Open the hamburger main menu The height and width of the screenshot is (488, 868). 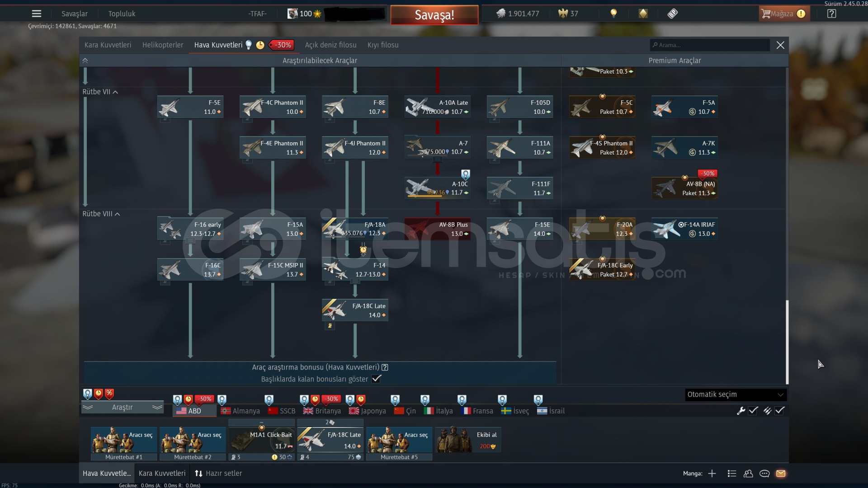[x=37, y=14]
